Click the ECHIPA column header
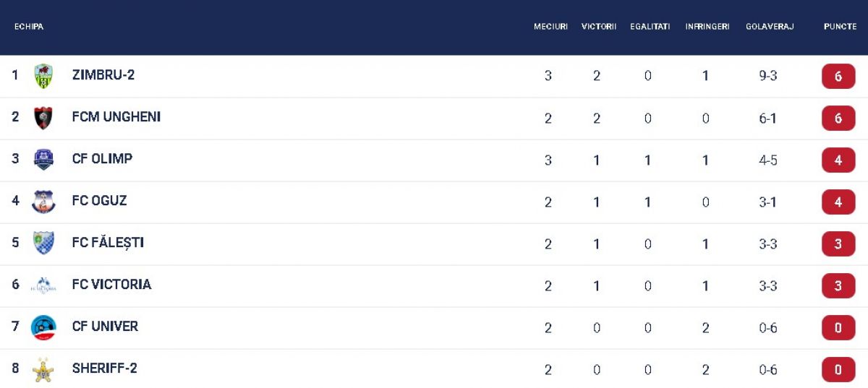Viewport: 868px width, 388px height. [x=29, y=27]
